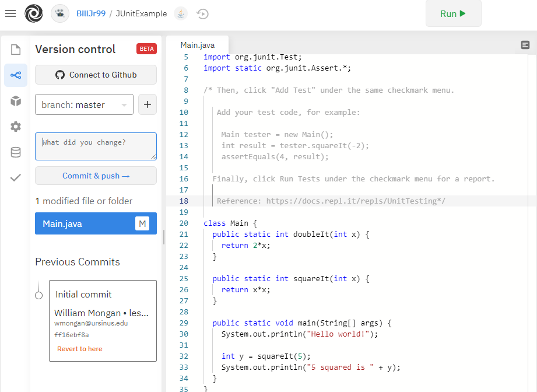The image size is (537, 392).
Task: Click the Reference docs.repl.it comment line
Action: 331,201
